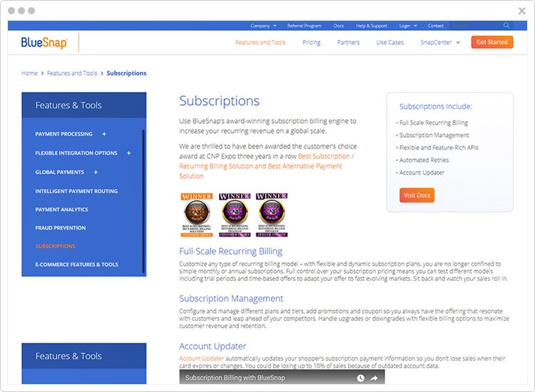The height and width of the screenshot is (392, 535).
Task: Click the Subscriptions page title
Action: pyautogui.click(x=220, y=101)
